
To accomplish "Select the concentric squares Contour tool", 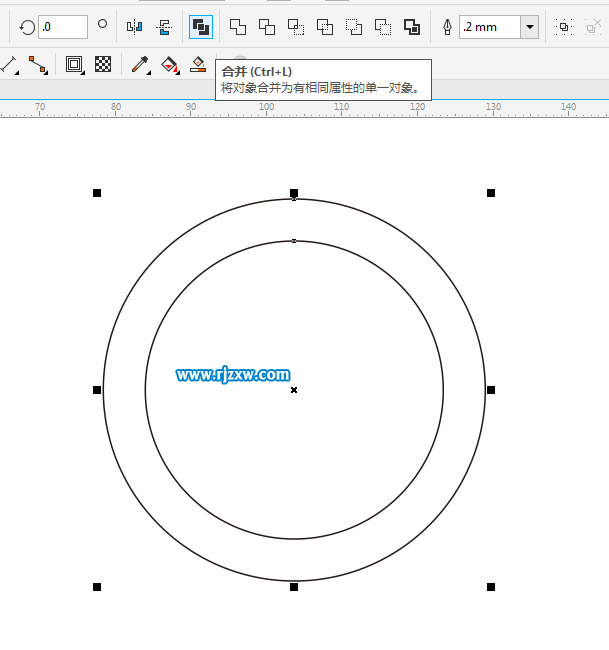I will (74, 65).
